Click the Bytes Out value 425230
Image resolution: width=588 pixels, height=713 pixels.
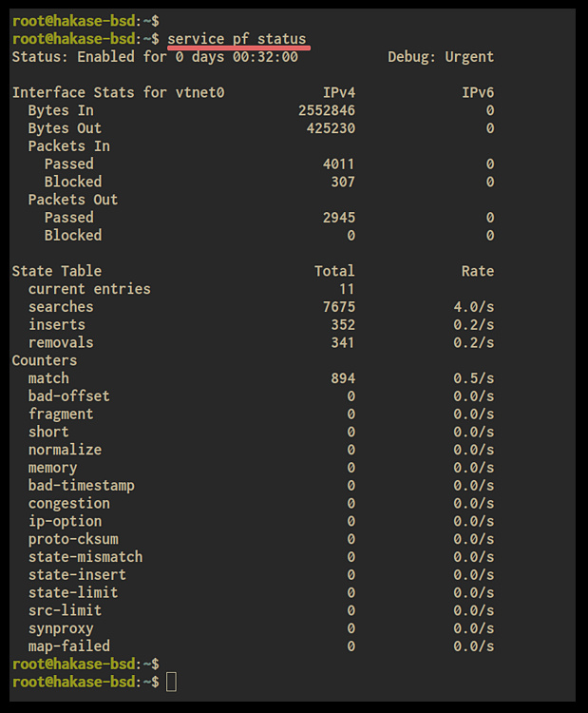click(x=331, y=128)
